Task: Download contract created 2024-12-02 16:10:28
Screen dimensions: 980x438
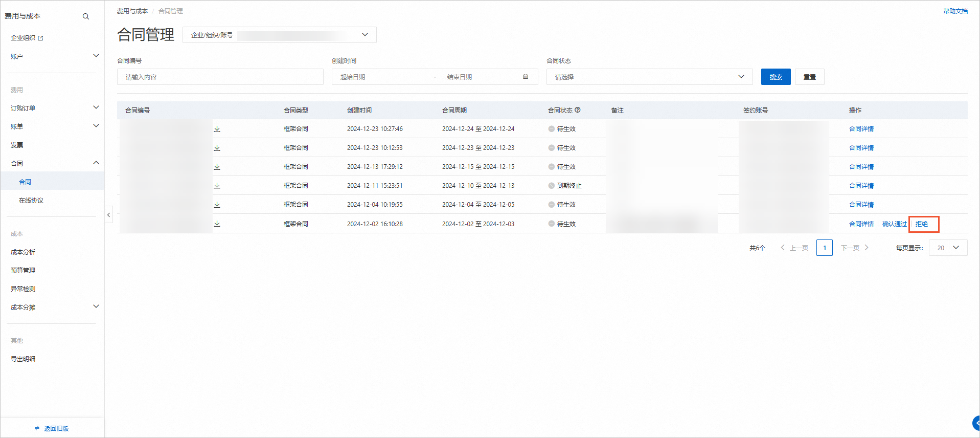Action: (x=217, y=224)
